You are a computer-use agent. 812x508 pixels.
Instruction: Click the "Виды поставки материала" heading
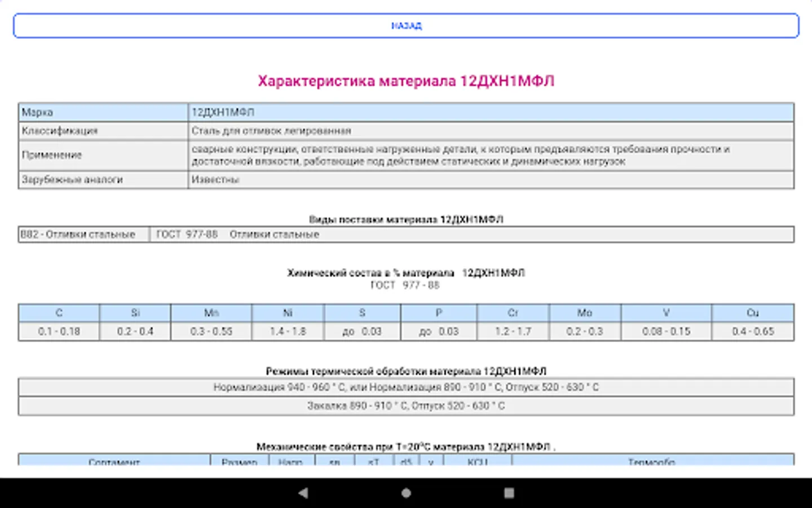(x=406, y=219)
